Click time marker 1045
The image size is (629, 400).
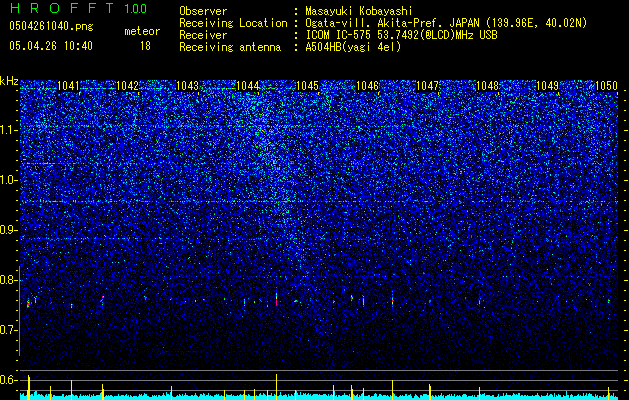307,85
